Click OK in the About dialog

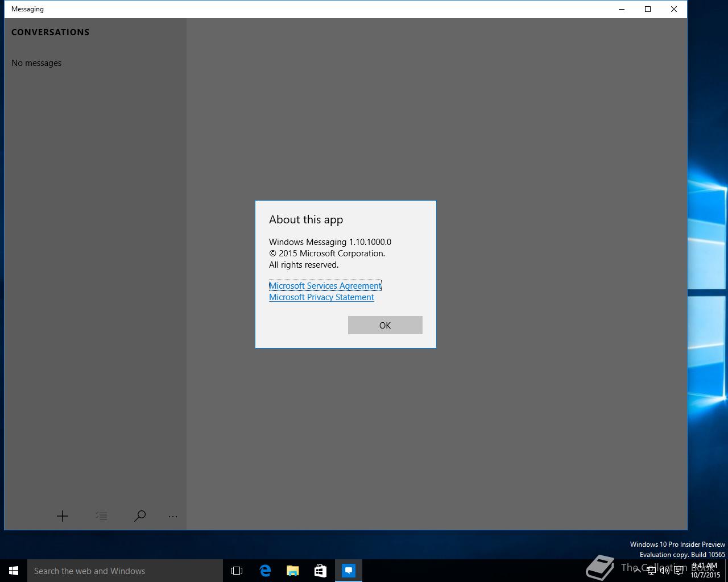[385, 325]
